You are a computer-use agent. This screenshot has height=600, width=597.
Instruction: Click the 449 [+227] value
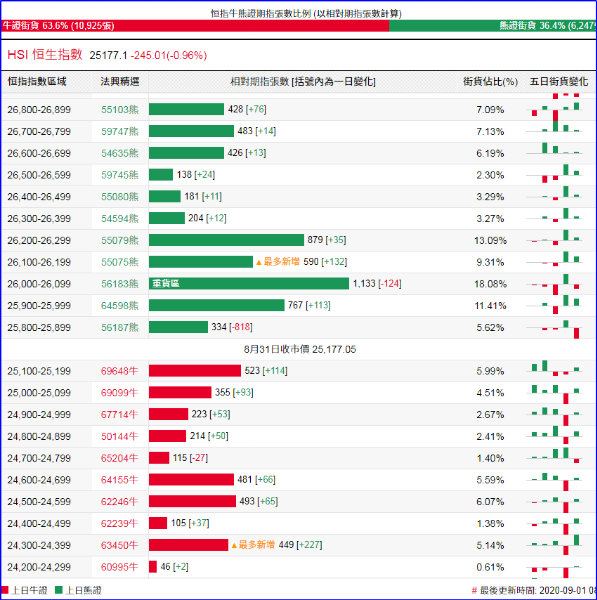[x=300, y=545]
